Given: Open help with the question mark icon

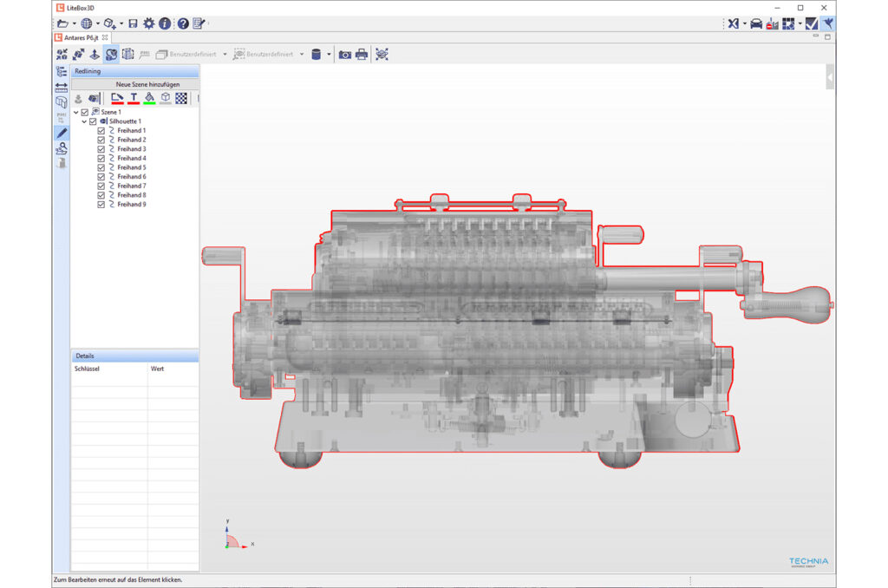Looking at the screenshot, I should (x=183, y=23).
